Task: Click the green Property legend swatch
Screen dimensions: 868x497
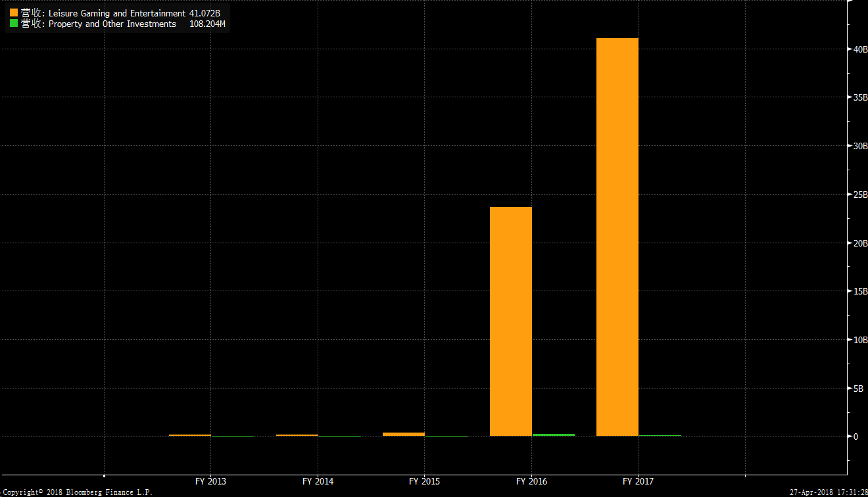Action: pyautogui.click(x=13, y=24)
